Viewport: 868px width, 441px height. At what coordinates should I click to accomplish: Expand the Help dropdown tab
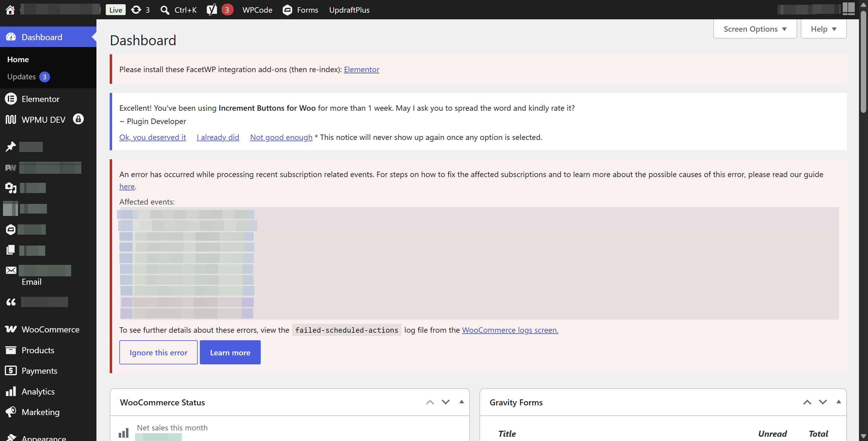pyautogui.click(x=823, y=29)
